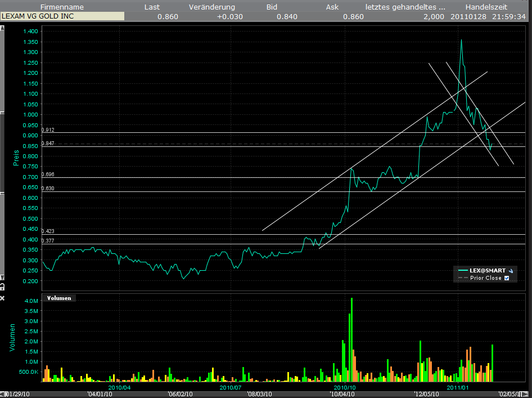Click the Last column header

[152, 7]
